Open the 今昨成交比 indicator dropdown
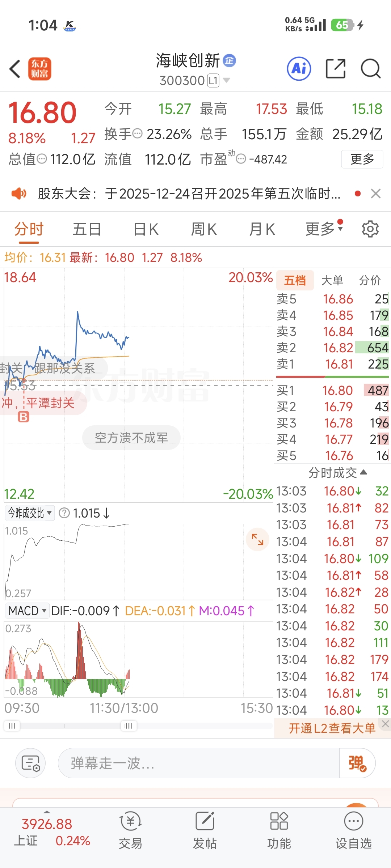The height and width of the screenshot is (868, 391). [30, 513]
